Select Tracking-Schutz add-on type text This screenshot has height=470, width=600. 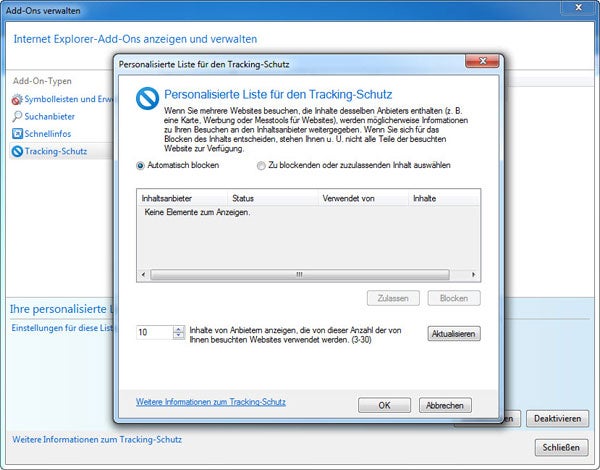(56, 151)
